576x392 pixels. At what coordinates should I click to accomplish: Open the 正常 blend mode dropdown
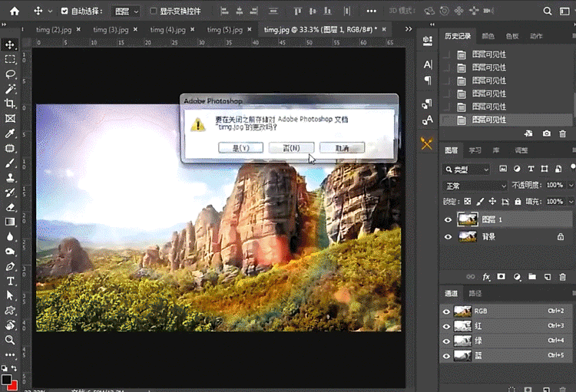coord(475,186)
